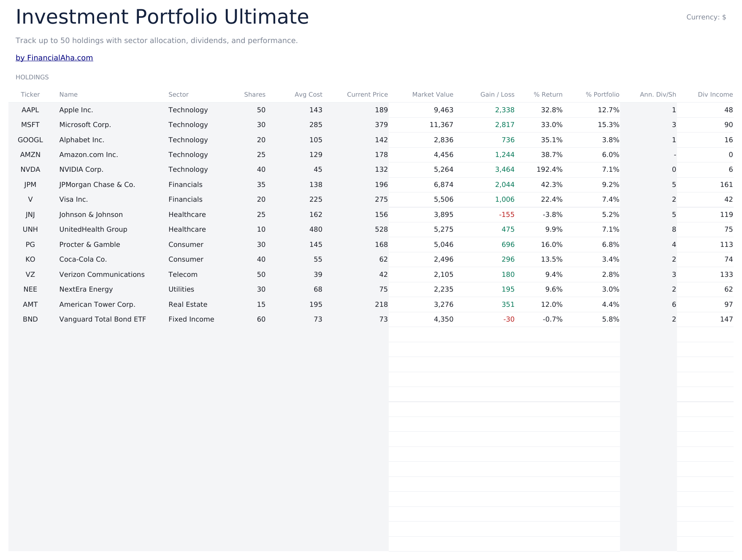Click the 3,464 gain cell for NVDA
742x560 pixels.
505,170
